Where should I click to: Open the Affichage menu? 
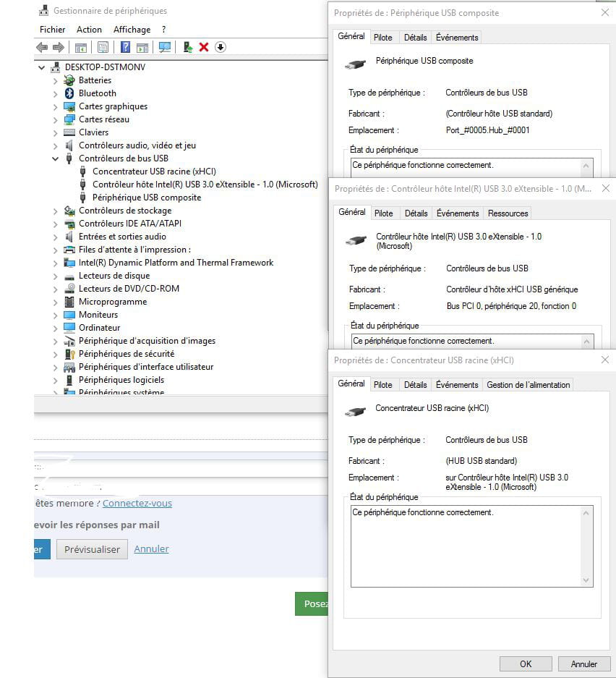coord(132,30)
